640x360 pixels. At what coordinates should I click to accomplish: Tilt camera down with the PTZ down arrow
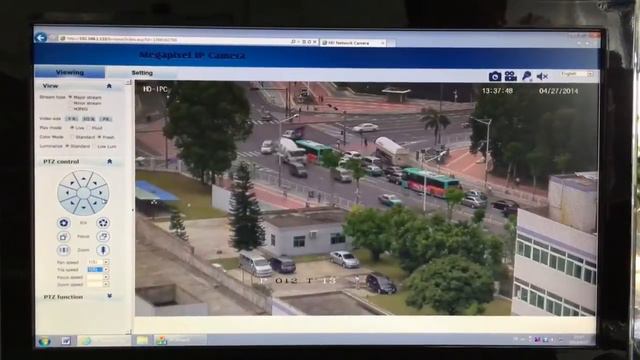(84, 208)
